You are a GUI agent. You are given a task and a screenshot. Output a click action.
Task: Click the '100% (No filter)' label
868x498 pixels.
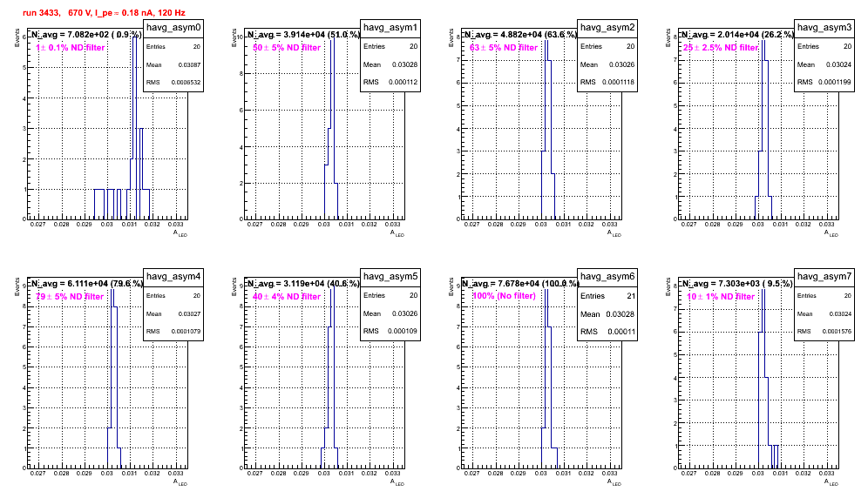[505, 296]
